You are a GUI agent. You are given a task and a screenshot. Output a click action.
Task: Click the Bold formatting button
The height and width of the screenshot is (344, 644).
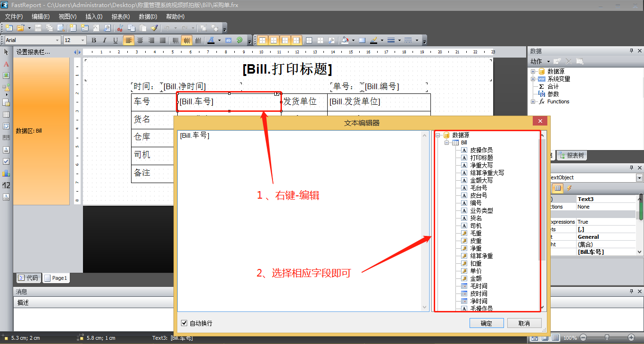coord(94,41)
